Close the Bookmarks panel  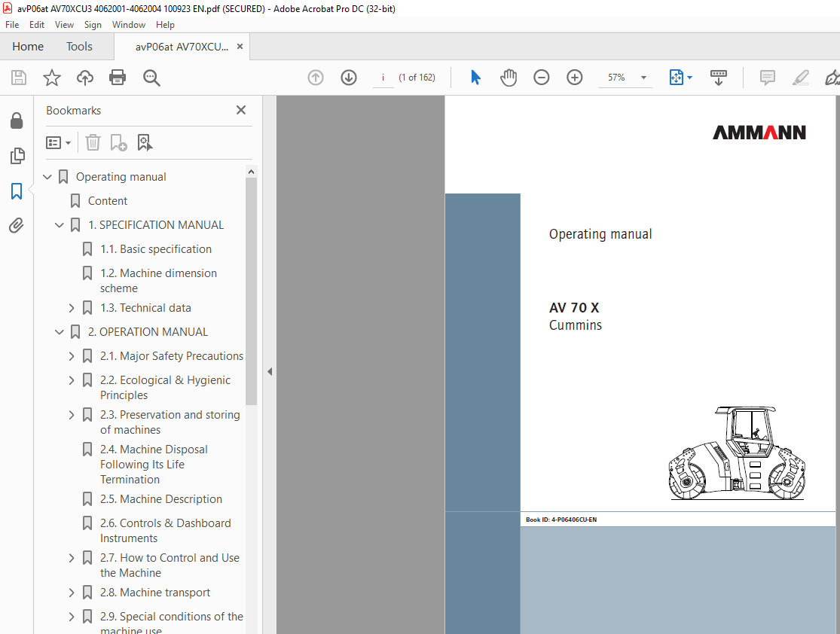click(x=241, y=110)
